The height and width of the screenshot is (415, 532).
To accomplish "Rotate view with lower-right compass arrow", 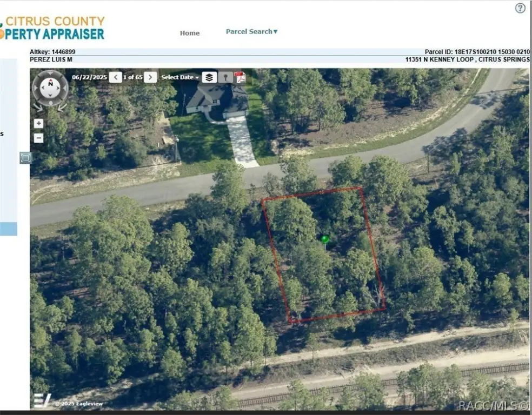I will pyautogui.click(x=62, y=107).
